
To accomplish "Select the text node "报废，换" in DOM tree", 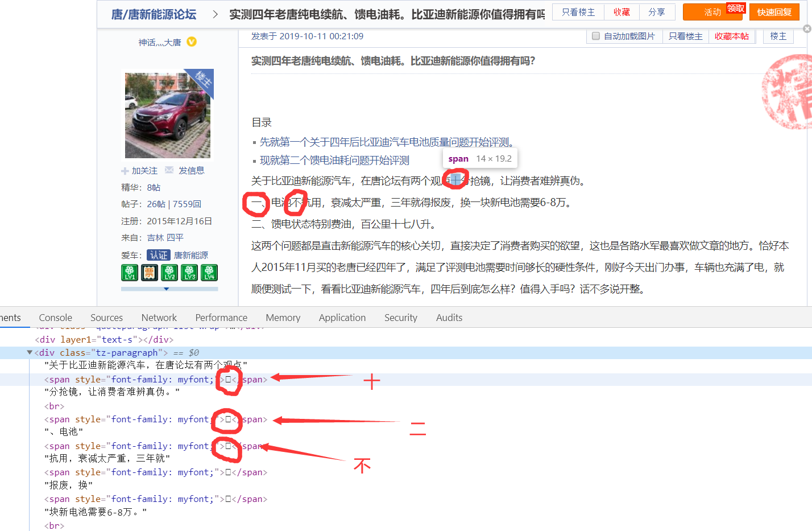I will click(68, 485).
